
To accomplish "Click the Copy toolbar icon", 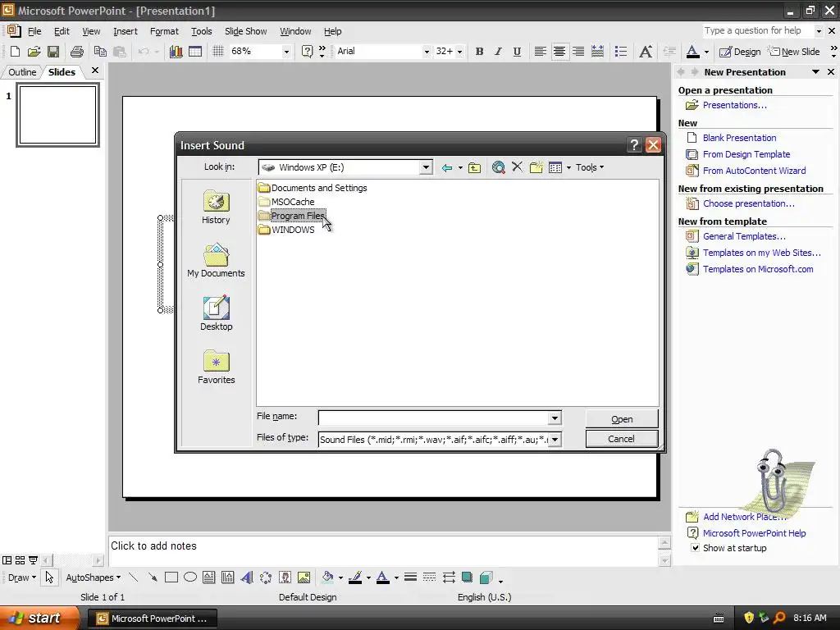I will click(100, 52).
